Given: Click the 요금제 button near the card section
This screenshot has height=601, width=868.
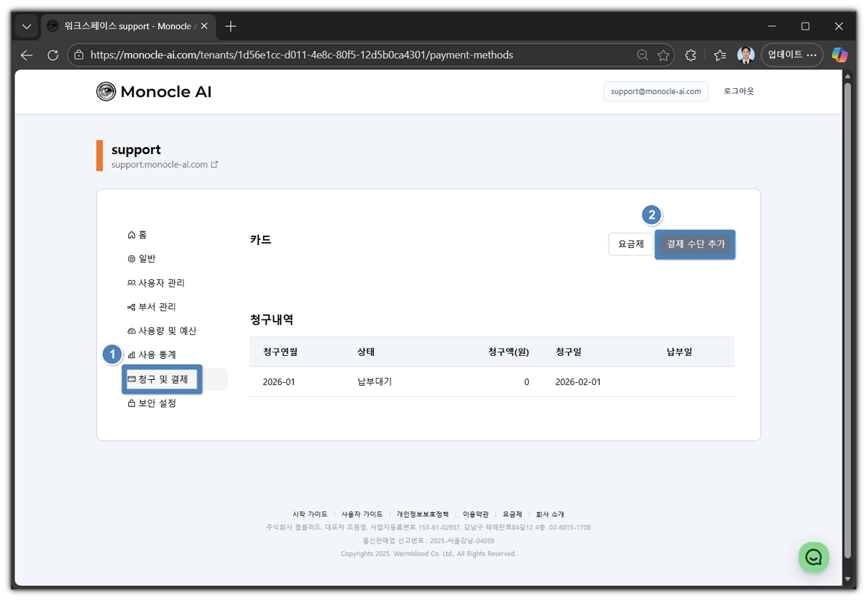Looking at the screenshot, I should tap(630, 244).
